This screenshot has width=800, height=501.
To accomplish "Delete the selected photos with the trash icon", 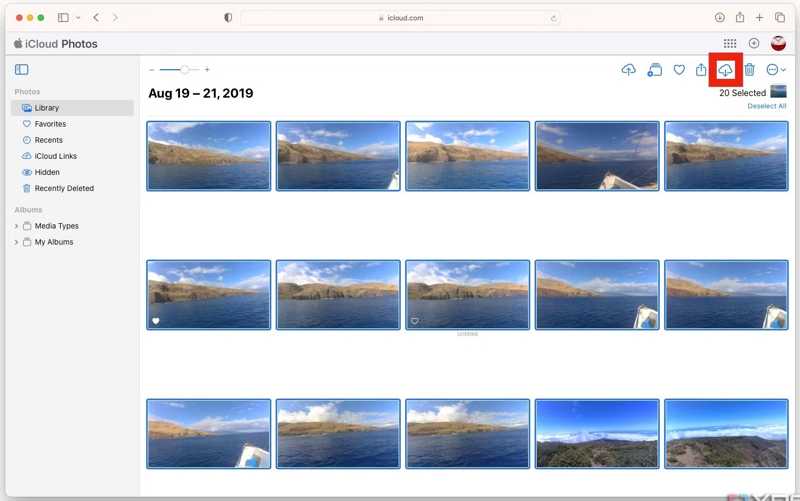I will pos(749,69).
